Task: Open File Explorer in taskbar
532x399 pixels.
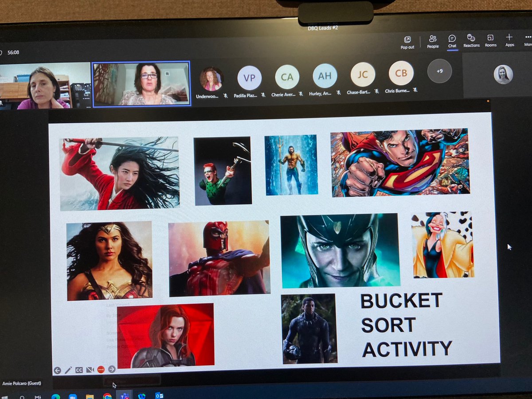Action: pyautogui.click(x=90, y=396)
